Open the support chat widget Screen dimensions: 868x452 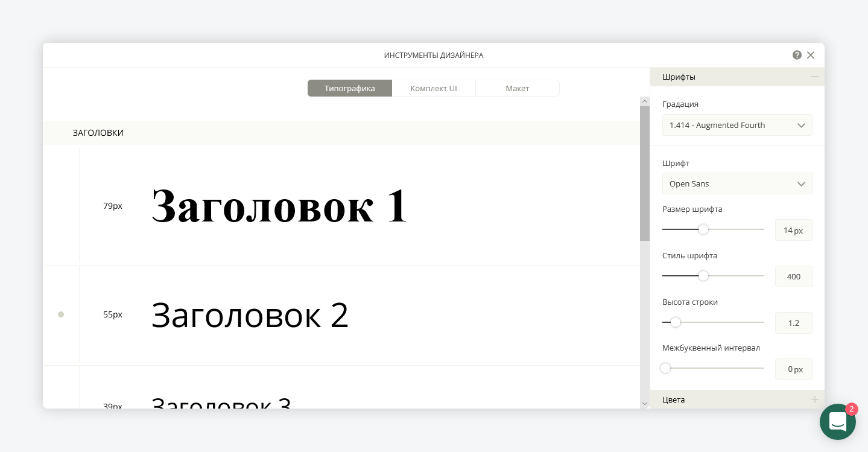[838, 422]
